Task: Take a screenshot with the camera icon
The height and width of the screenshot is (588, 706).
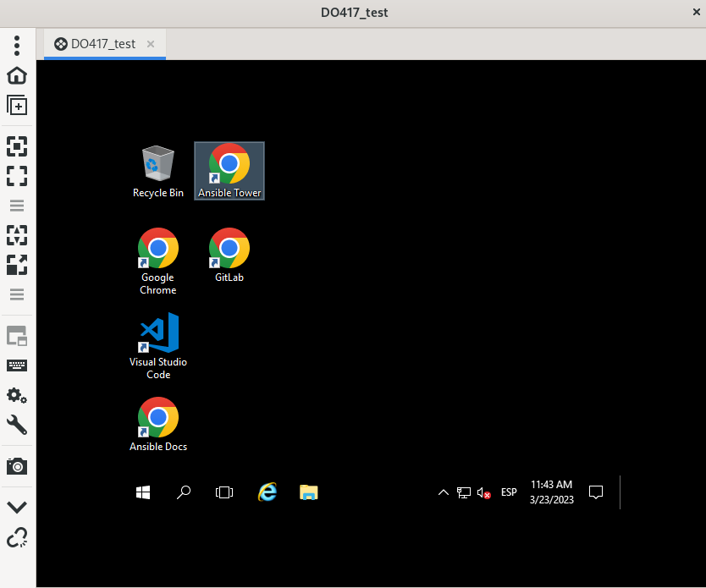Action: 17,466
